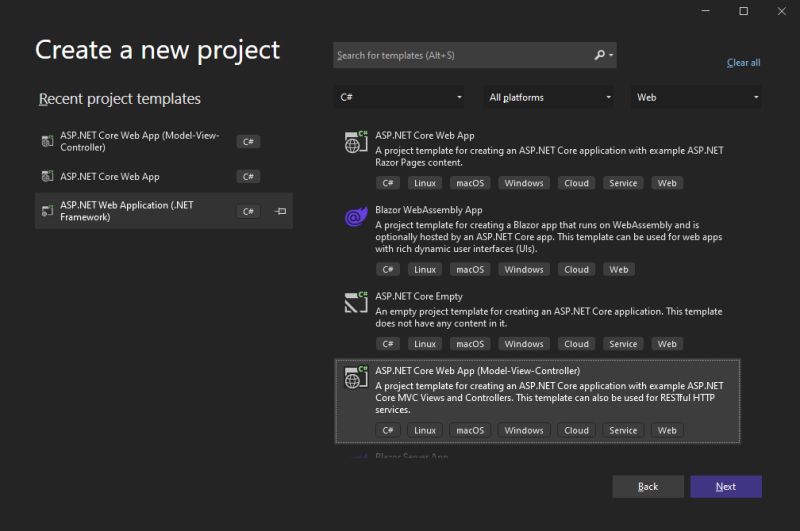The width and height of the screenshot is (800, 531).
Task: Click the Blazor WebAssembly App icon
Action: coord(356,216)
